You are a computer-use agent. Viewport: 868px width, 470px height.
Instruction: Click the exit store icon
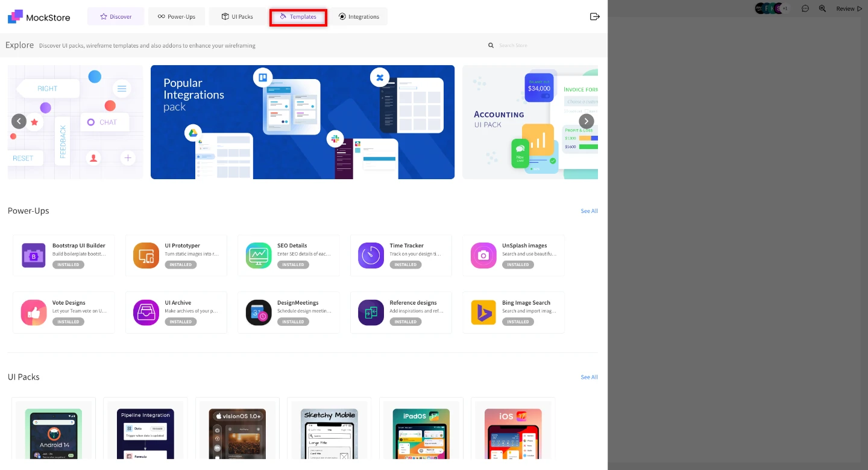594,17
